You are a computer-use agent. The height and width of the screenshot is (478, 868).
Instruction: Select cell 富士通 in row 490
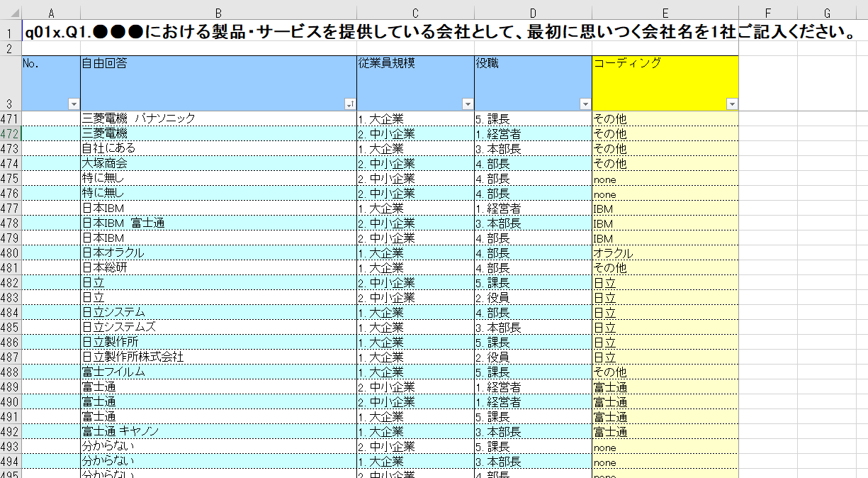[218, 401]
